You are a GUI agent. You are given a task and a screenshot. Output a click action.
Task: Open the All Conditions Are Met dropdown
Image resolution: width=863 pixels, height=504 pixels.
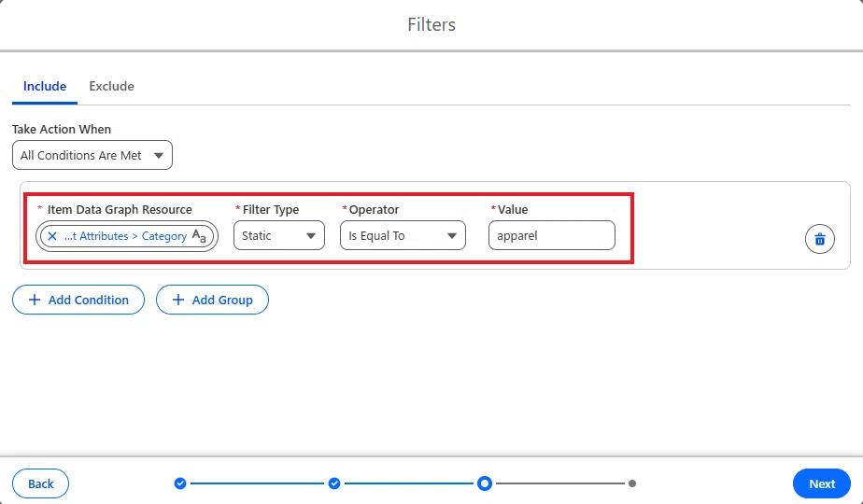tap(92, 155)
